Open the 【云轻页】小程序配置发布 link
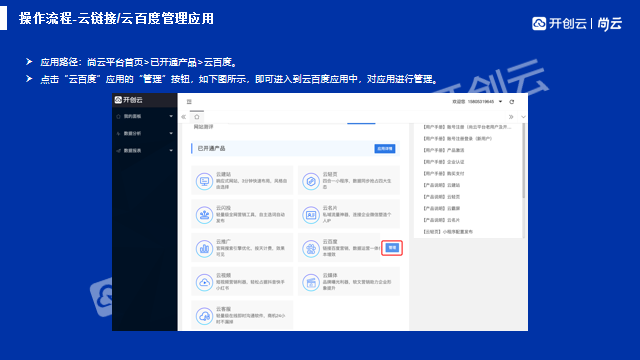 [x=448, y=232]
